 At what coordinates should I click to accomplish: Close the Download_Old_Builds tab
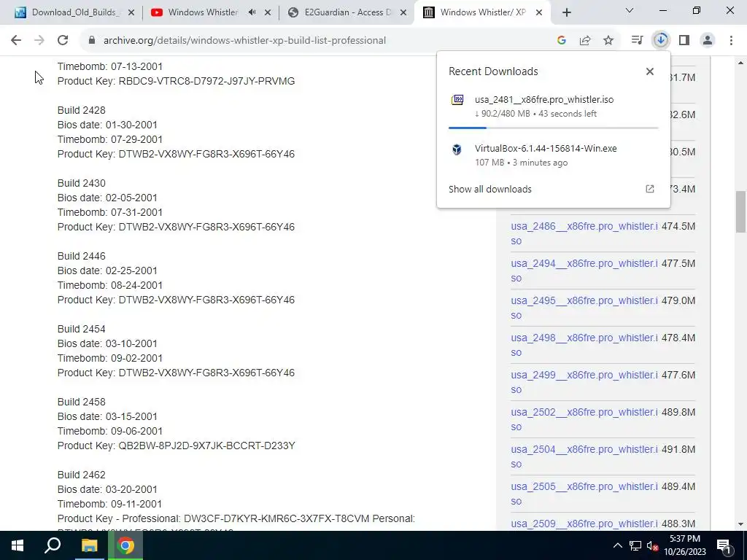coord(131,13)
